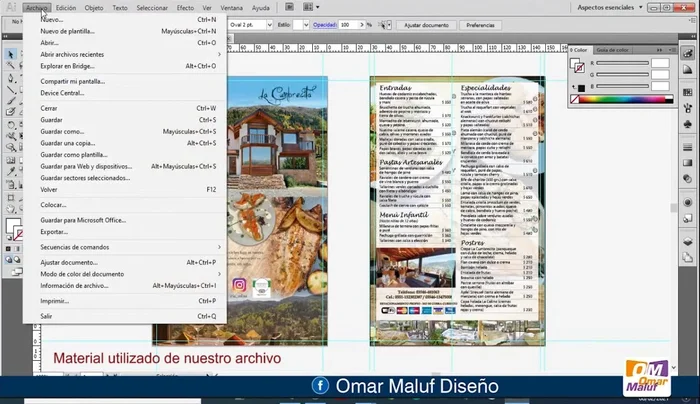700x404 pixels.
Task: Click the Preferencias button
Action: pyautogui.click(x=481, y=23)
